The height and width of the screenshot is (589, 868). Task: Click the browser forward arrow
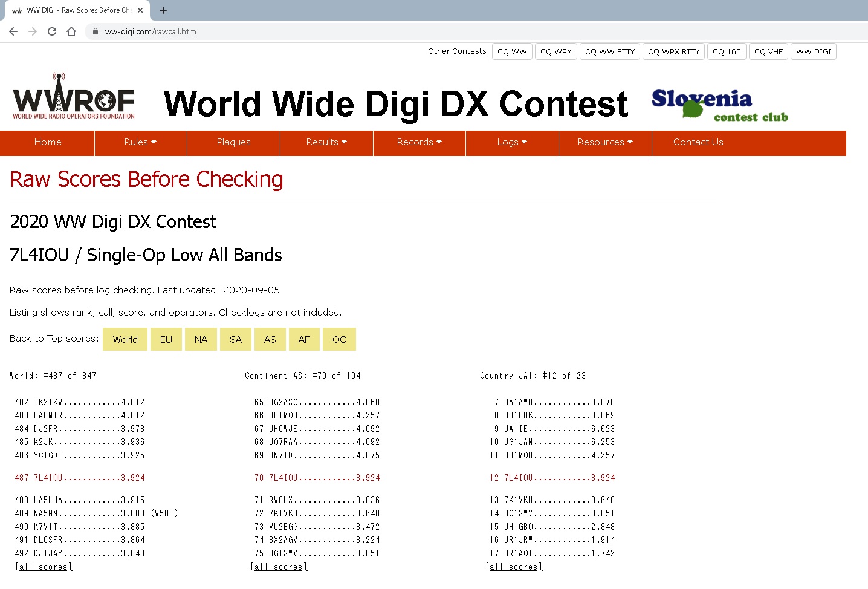pos(33,31)
